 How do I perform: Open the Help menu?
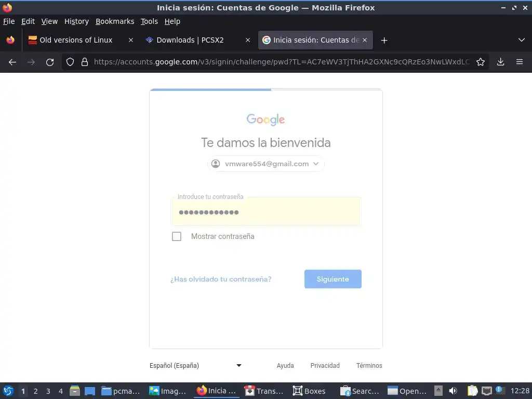point(172,21)
